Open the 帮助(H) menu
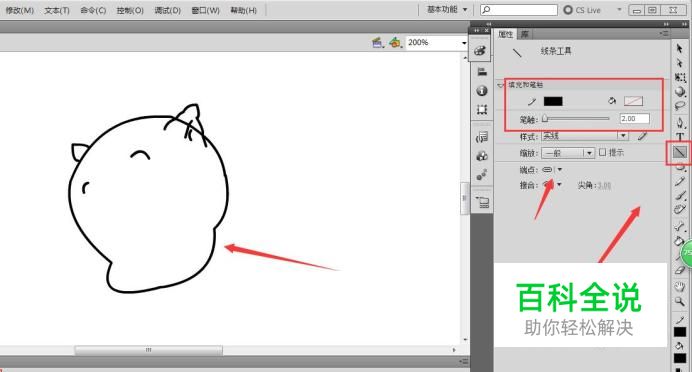 tap(243, 10)
